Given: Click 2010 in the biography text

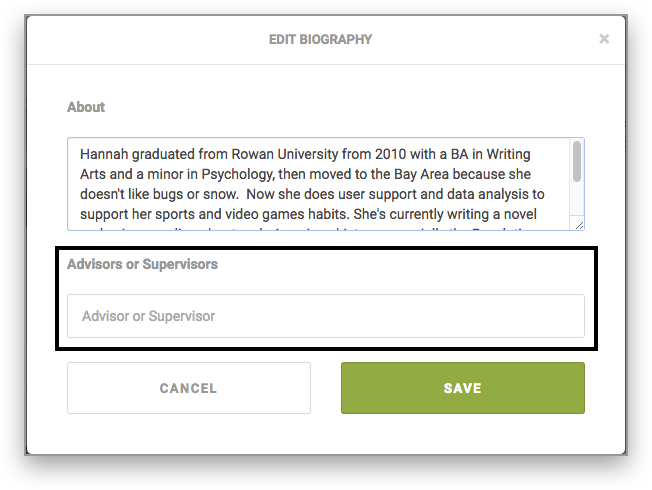Looking at the screenshot, I should 390,154.
